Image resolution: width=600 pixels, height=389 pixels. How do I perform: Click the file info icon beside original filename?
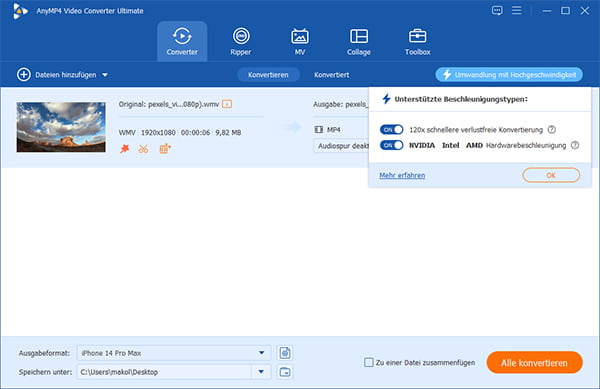(x=227, y=104)
